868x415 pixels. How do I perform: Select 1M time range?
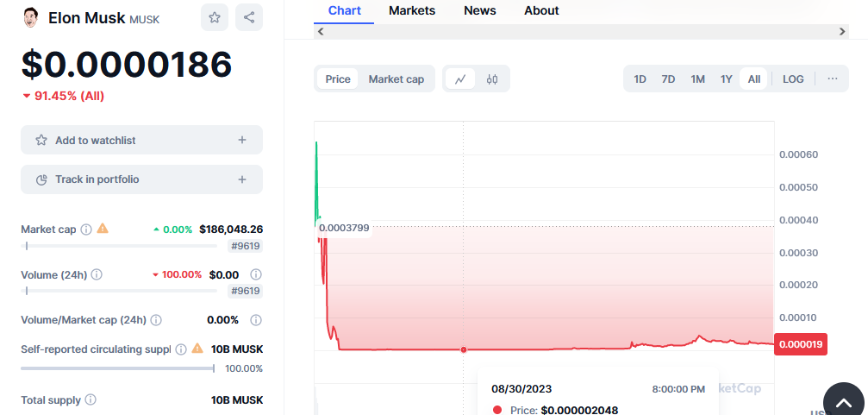(697, 79)
